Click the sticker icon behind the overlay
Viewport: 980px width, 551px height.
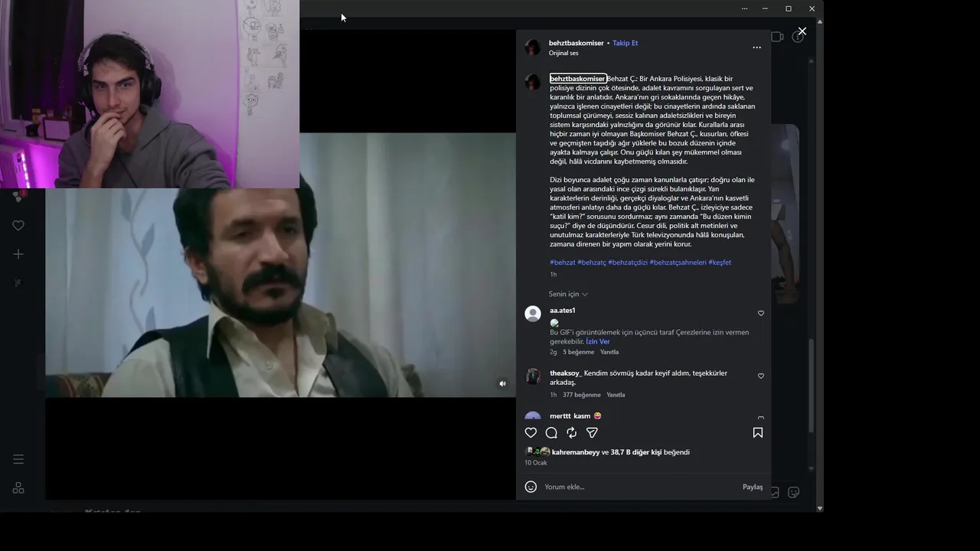tap(794, 492)
